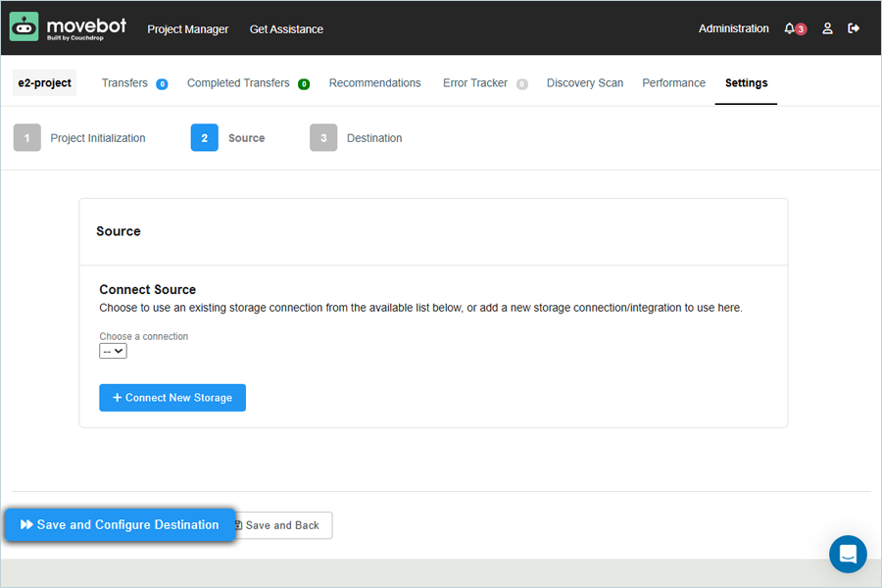Image resolution: width=882 pixels, height=588 pixels.
Task: Click step 2 Source number badge
Action: click(x=204, y=138)
